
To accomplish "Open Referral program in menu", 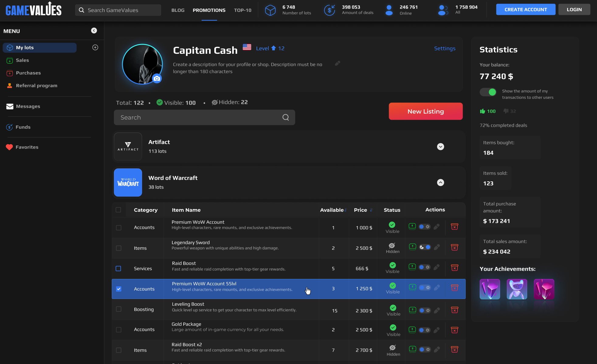I will tap(36, 86).
